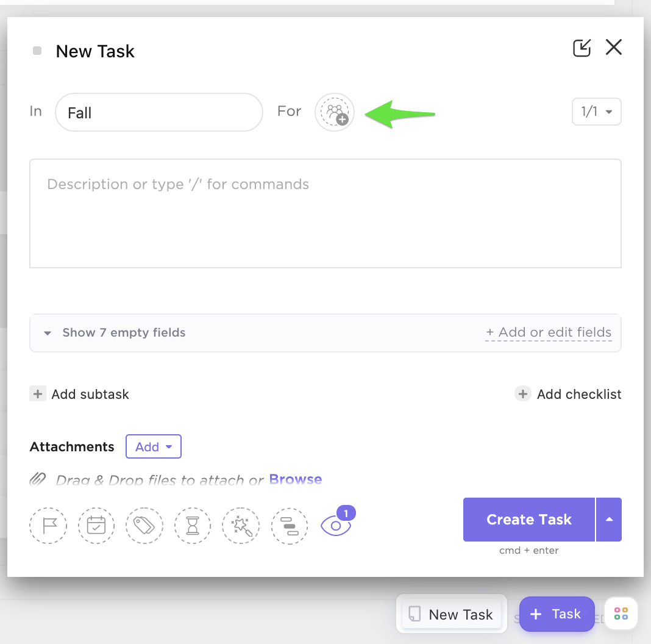Select the minimized New Task tray item
This screenshot has width=651, height=644.
[452, 614]
